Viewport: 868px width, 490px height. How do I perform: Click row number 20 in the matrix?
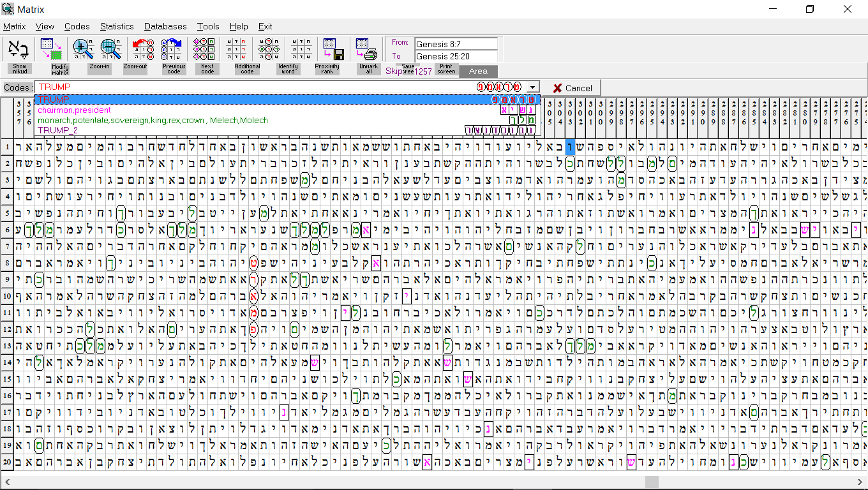click(x=6, y=461)
